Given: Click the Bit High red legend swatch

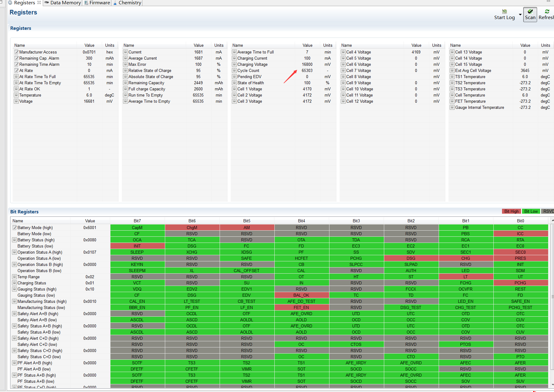Looking at the screenshot, I should (x=511, y=211).
